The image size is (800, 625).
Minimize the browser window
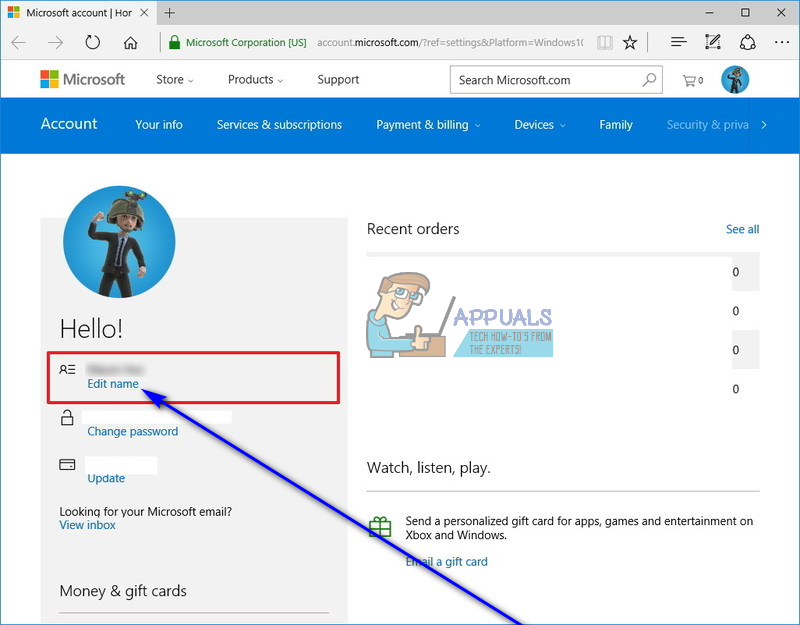coord(710,13)
